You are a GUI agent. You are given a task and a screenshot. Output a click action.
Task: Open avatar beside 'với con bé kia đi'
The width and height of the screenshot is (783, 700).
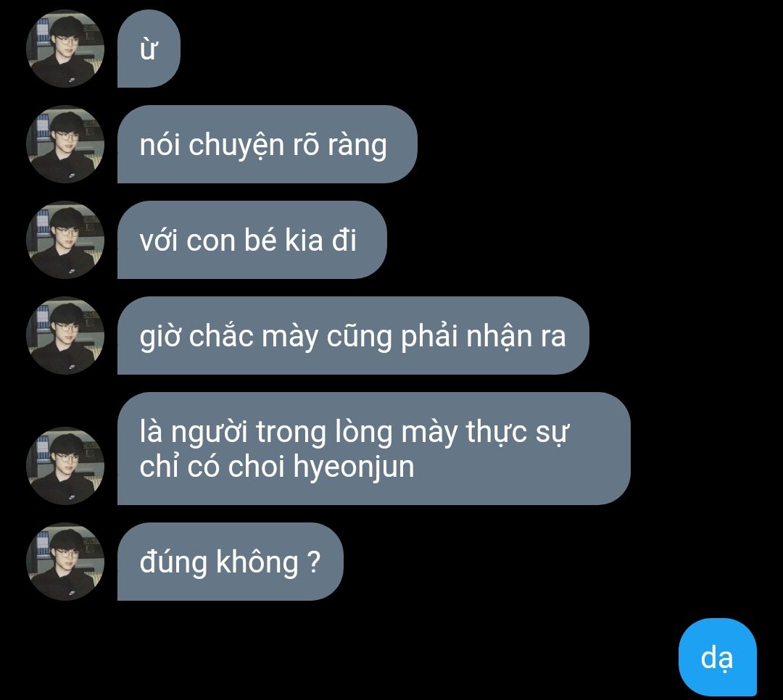click(65, 240)
